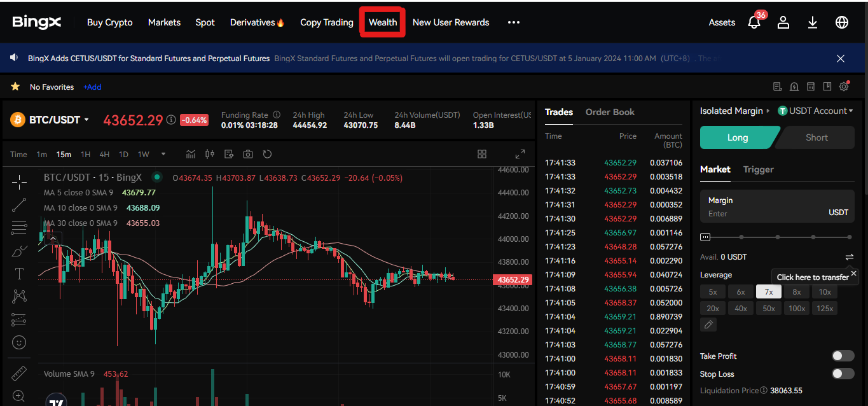Viewport: 868px width, 406px height.
Task: Select the ruler measure tool
Action: 19,372
